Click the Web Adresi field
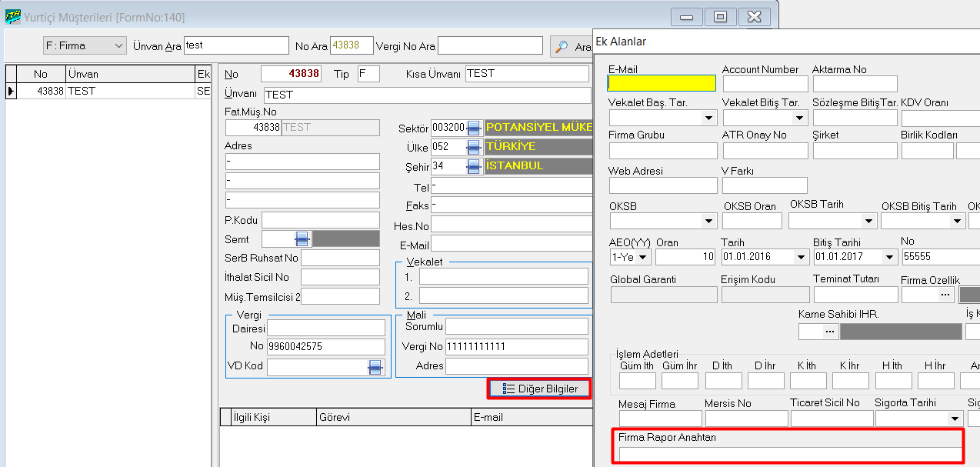The width and height of the screenshot is (980, 467). pos(663,185)
